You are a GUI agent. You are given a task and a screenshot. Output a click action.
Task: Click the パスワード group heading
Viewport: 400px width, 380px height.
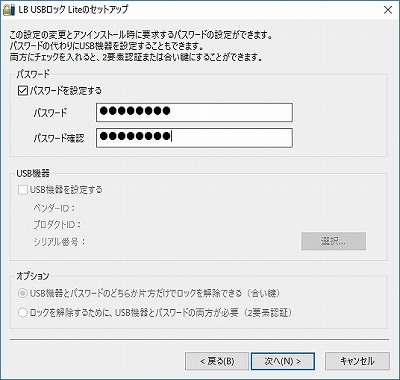point(33,74)
